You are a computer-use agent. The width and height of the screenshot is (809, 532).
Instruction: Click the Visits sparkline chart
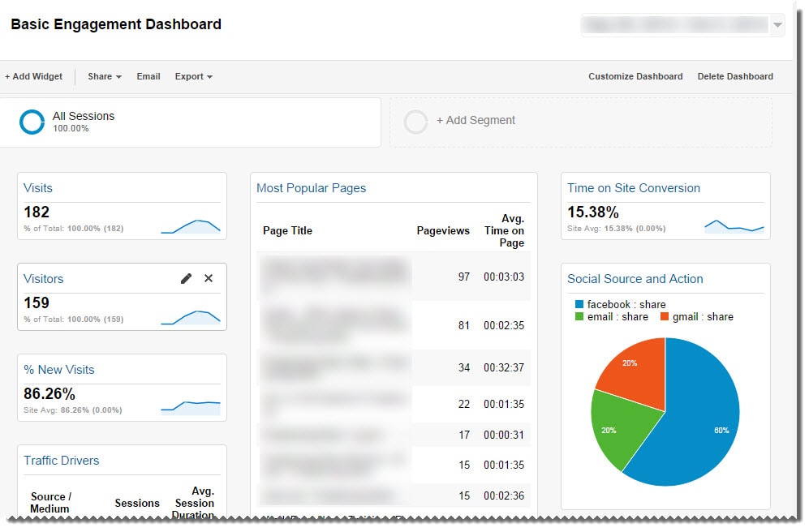pos(191,227)
